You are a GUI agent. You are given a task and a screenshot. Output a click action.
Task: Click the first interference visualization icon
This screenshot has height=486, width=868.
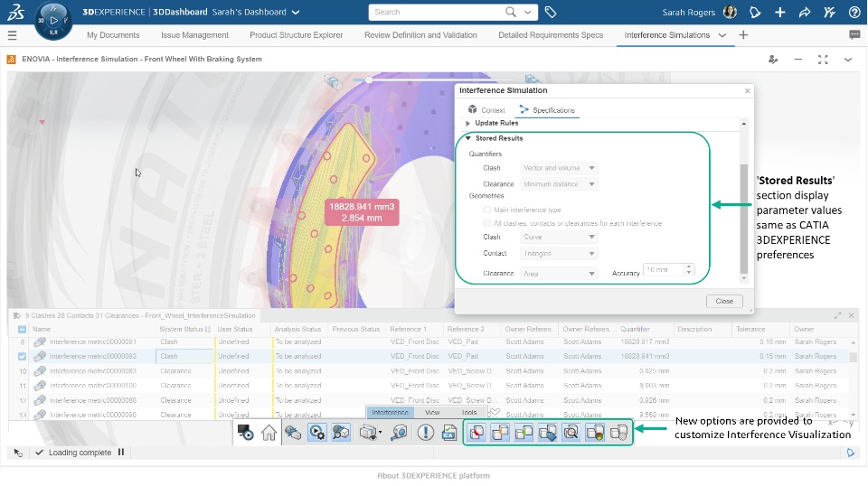(477, 433)
